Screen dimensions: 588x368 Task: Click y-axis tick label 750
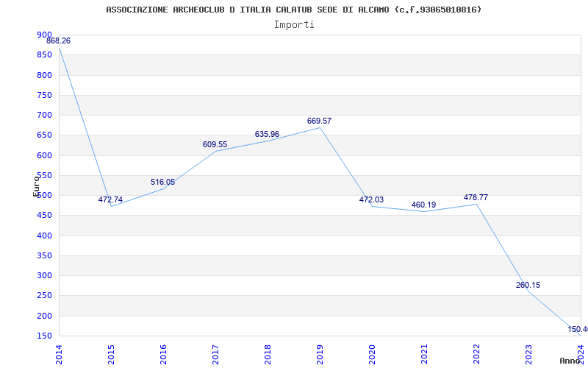tap(44, 95)
